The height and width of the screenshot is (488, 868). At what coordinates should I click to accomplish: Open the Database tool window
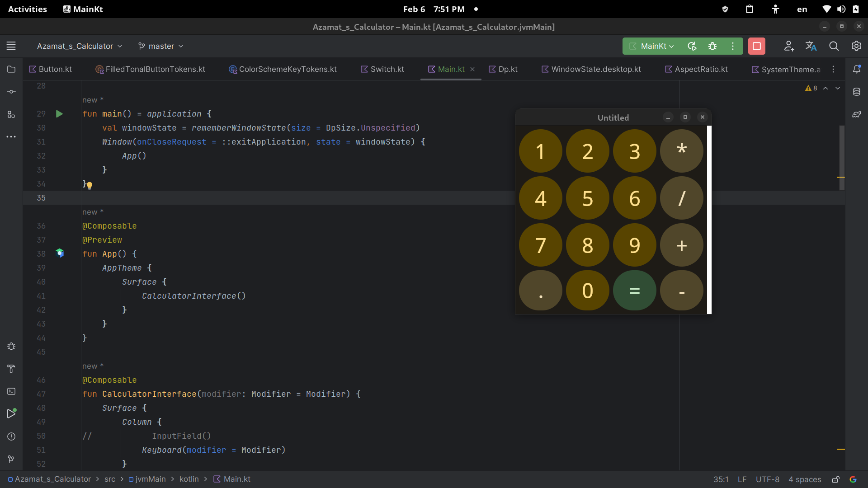pos(857,92)
